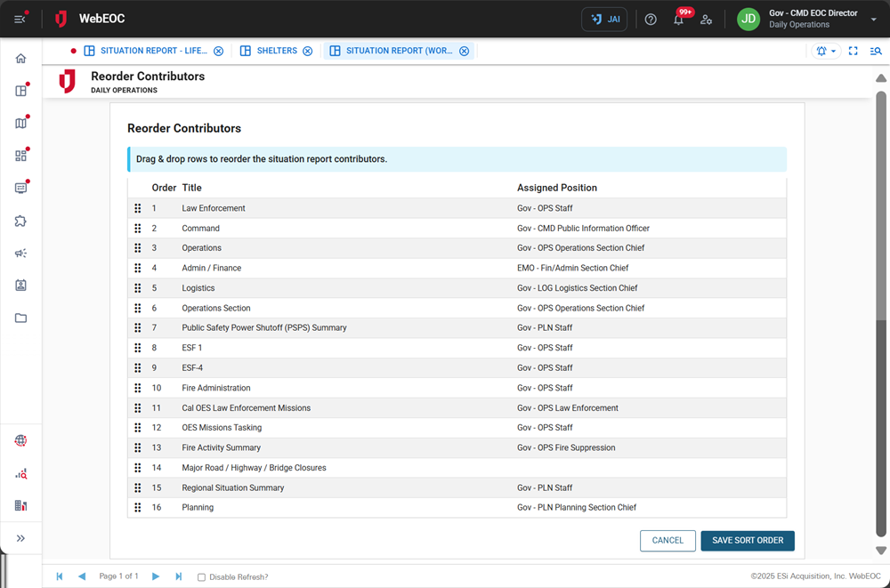Screen dimensions: 890x588
Task: Open the board search magnifier icon
Action: coord(876,51)
